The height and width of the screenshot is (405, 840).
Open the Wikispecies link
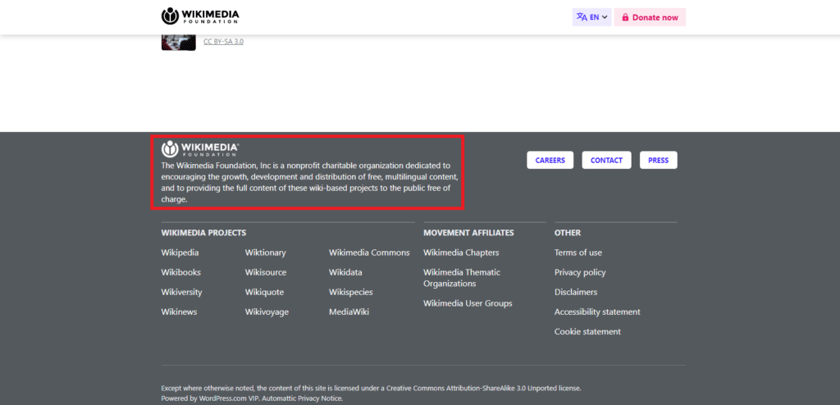(x=351, y=292)
